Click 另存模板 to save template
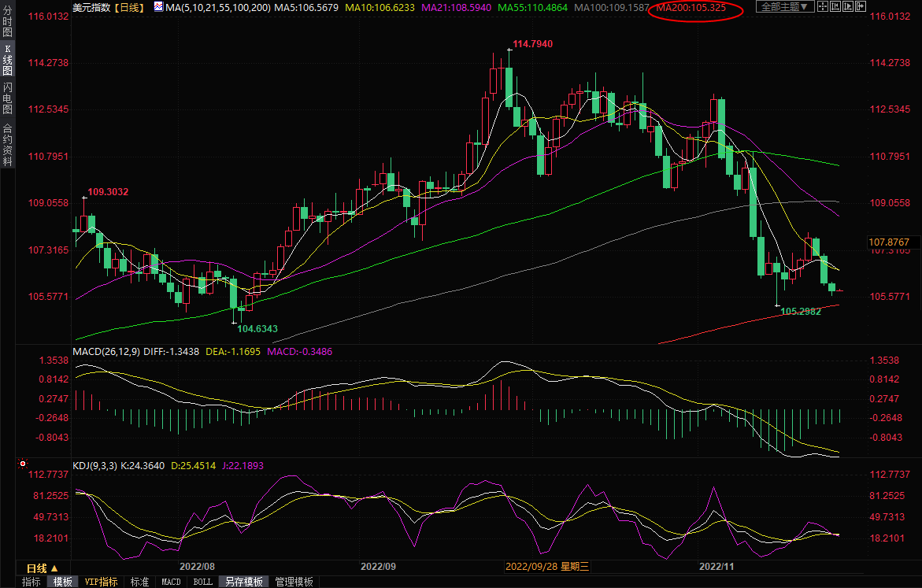The image size is (922, 588). [x=243, y=582]
